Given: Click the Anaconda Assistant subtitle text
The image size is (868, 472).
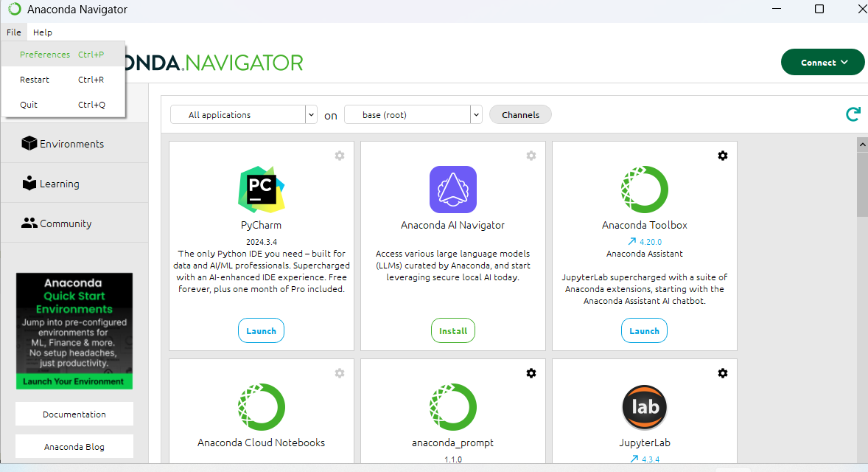Looking at the screenshot, I should [x=644, y=254].
